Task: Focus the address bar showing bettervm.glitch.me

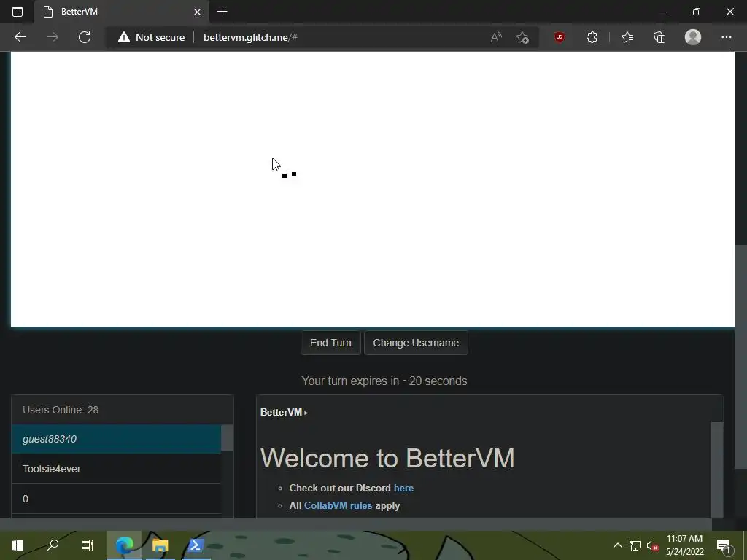Action: pos(251,37)
